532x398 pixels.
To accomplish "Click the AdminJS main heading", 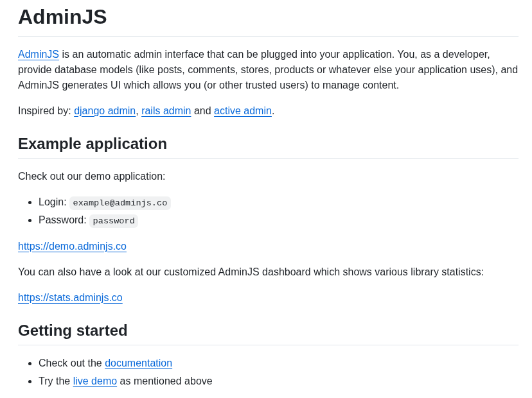I will 62,17.
